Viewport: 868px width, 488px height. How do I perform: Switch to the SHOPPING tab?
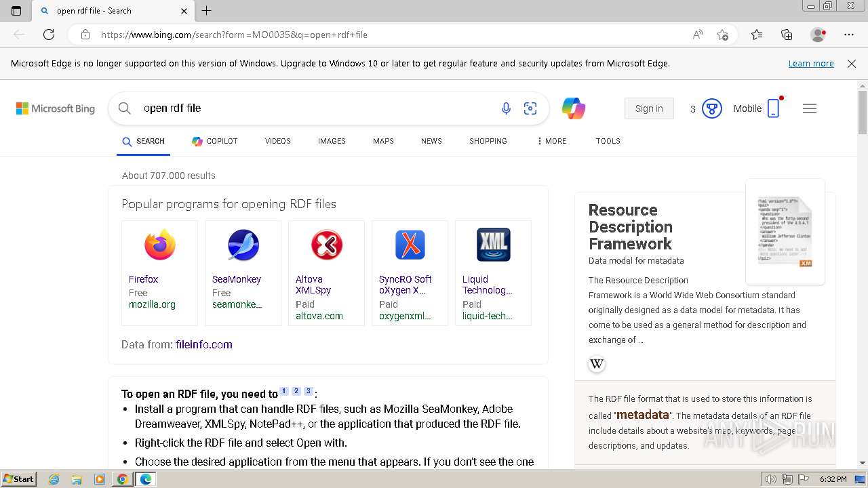pyautogui.click(x=488, y=141)
